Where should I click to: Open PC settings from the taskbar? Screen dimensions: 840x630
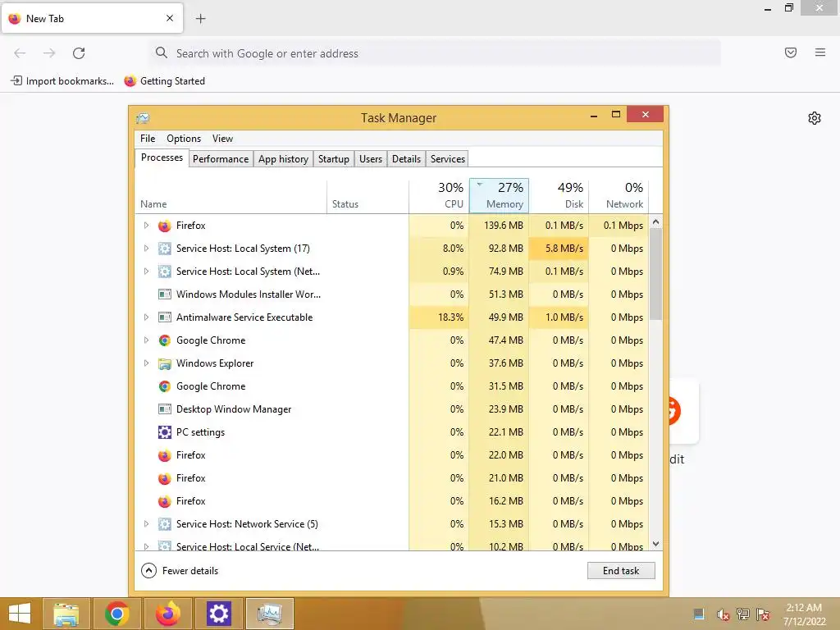click(x=218, y=614)
